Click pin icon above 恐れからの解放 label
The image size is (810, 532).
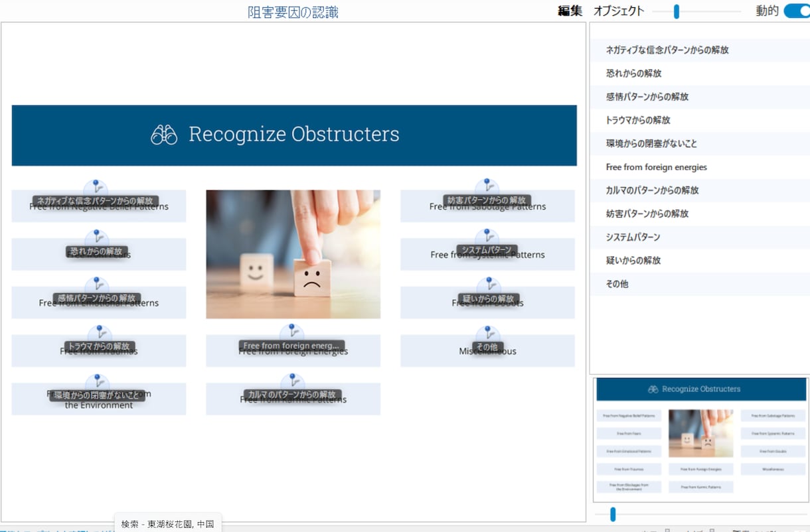pos(97,238)
